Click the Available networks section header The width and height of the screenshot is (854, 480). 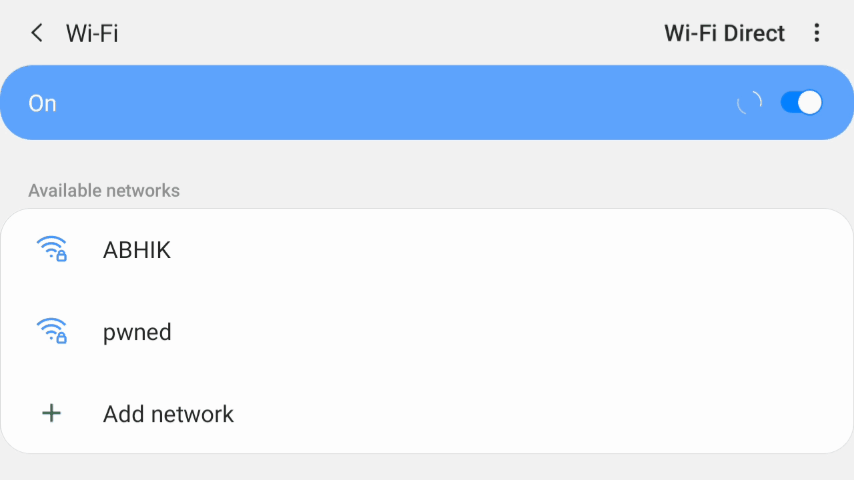pos(104,190)
